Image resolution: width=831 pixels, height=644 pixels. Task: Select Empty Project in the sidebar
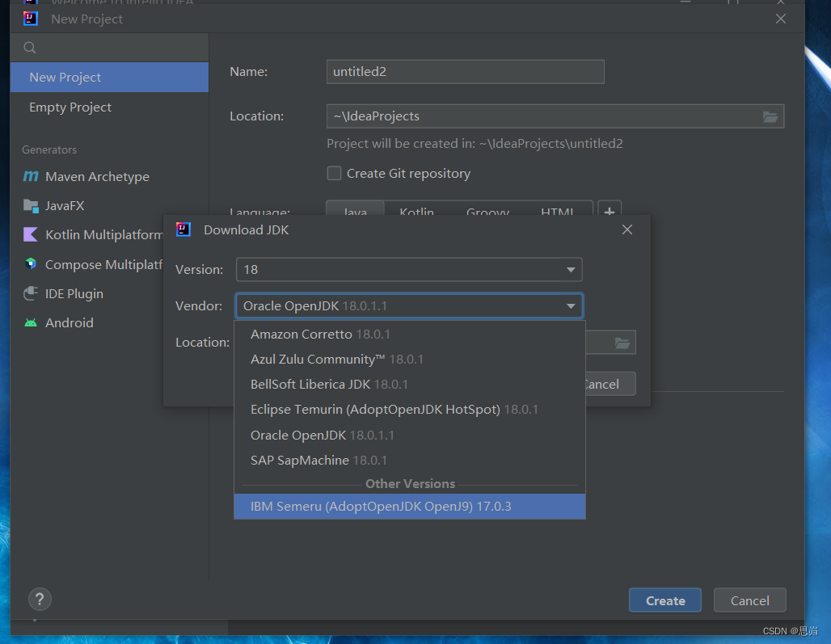[x=109, y=107]
